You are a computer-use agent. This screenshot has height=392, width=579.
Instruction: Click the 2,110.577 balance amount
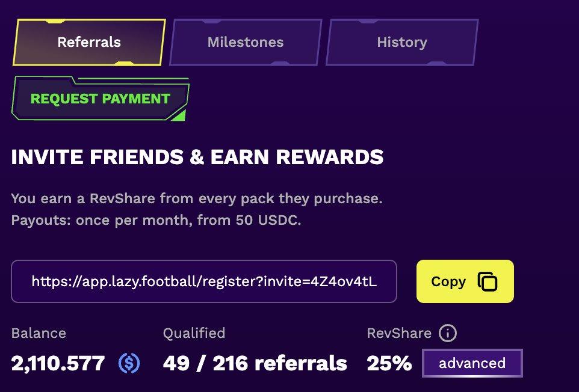tap(58, 363)
